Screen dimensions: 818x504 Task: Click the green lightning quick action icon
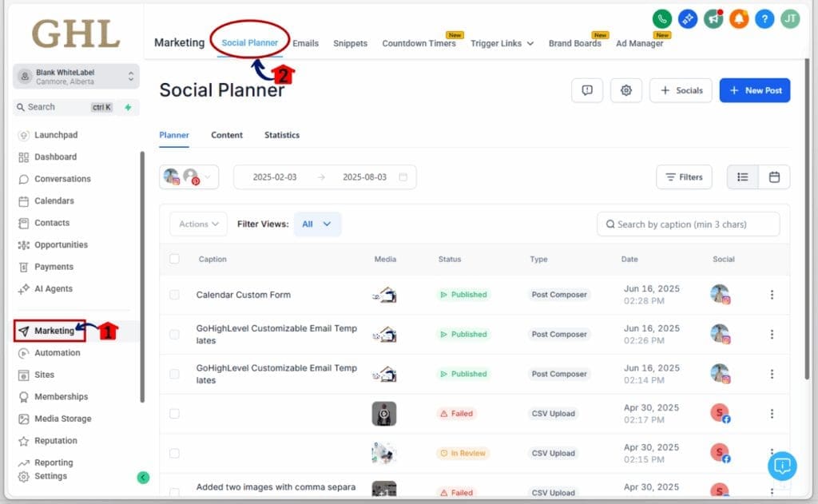pyautogui.click(x=128, y=107)
